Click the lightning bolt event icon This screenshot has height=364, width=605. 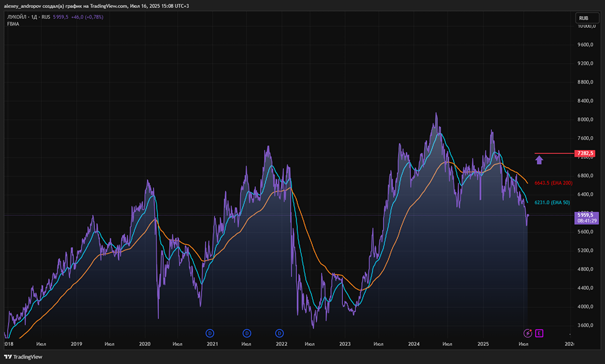click(527, 333)
